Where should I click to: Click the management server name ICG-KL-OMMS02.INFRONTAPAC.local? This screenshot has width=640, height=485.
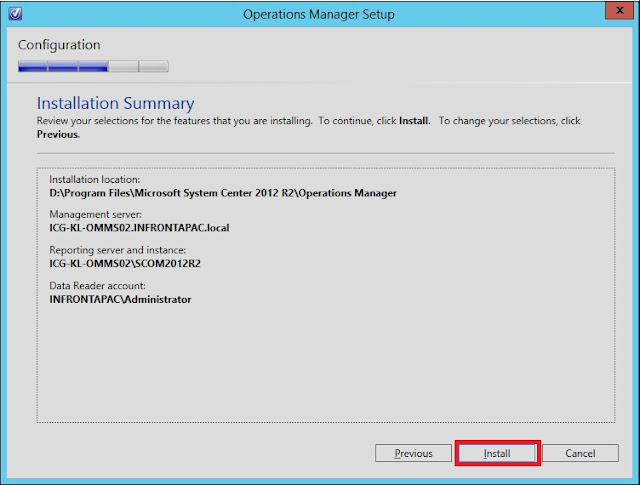(x=139, y=228)
